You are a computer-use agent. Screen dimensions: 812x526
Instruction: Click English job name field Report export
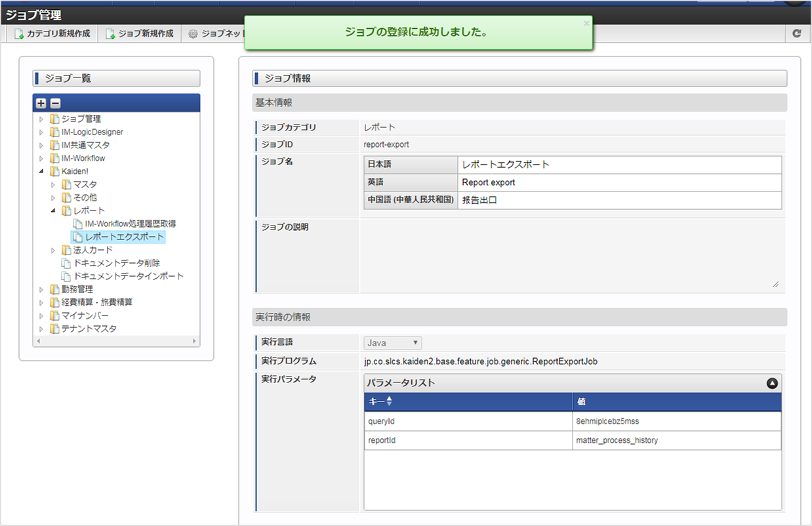pos(619,182)
